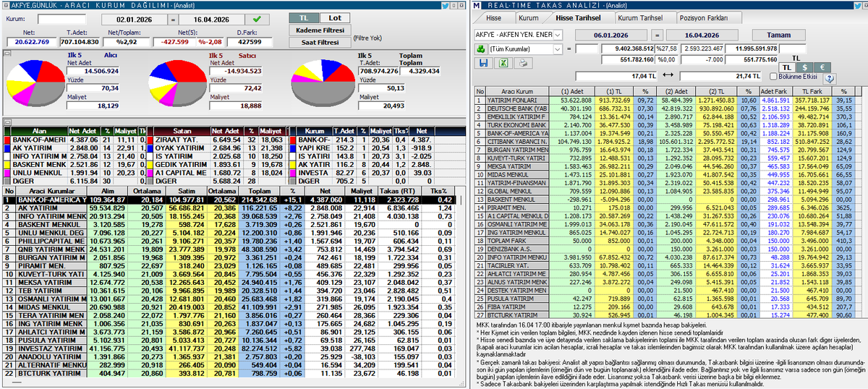Collapse the Alan/Satan summary panel
The image size is (868, 389).
pos(6,123)
